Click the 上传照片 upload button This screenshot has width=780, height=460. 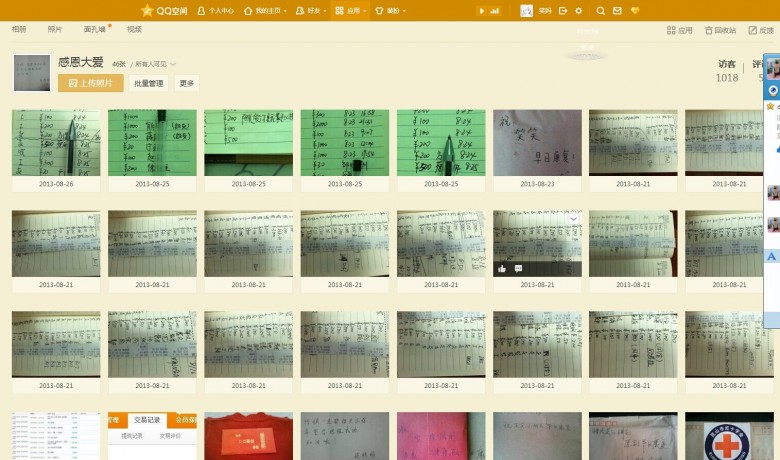[90, 83]
